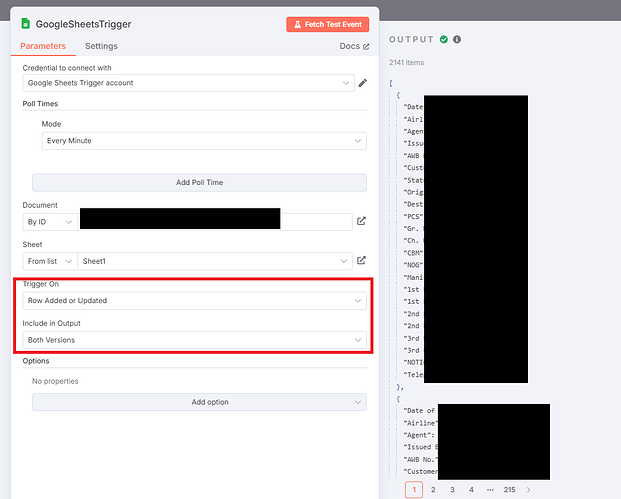This screenshot has width=621, height=499.
Task: Open the Include in Output dropdown
Action: tap(194, 340)
